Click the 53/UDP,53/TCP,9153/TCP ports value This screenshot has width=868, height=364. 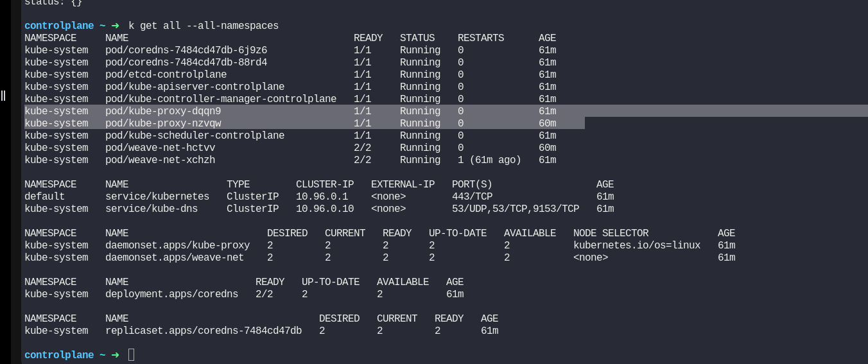[516, 209]
